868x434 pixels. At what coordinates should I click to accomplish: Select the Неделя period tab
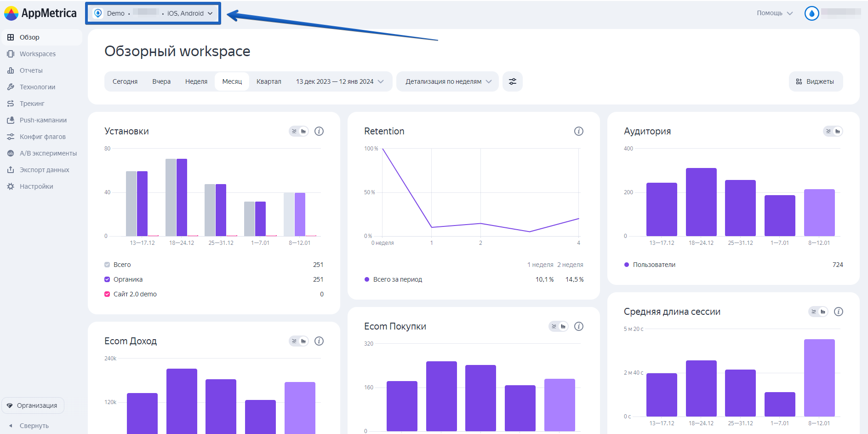click(196, 81)
